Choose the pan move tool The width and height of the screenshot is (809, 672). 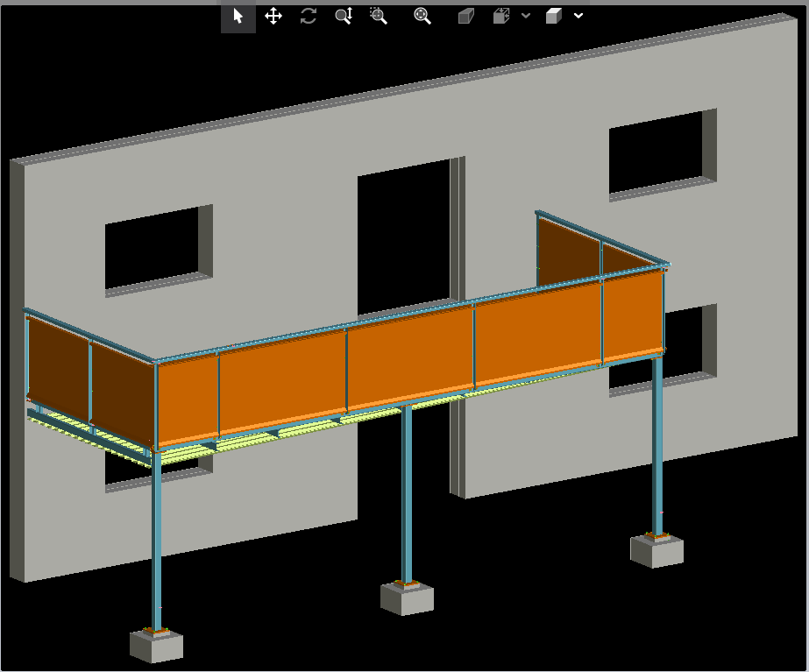click(273, 17)
